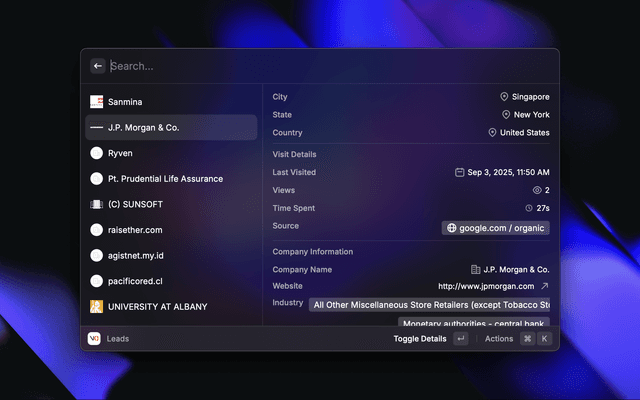Click the All Other Miscellaneous Store Retailers tag

[x=430, y=304]
